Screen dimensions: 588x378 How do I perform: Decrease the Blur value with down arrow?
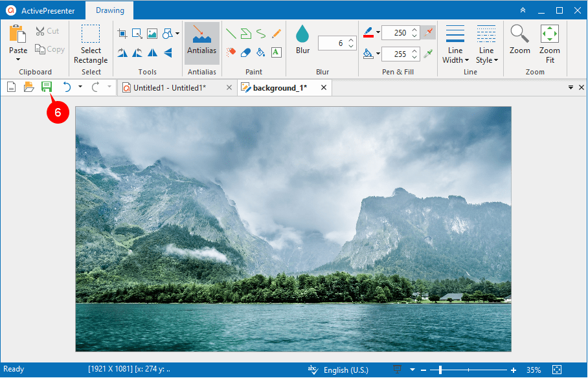(x=351, y=47)
